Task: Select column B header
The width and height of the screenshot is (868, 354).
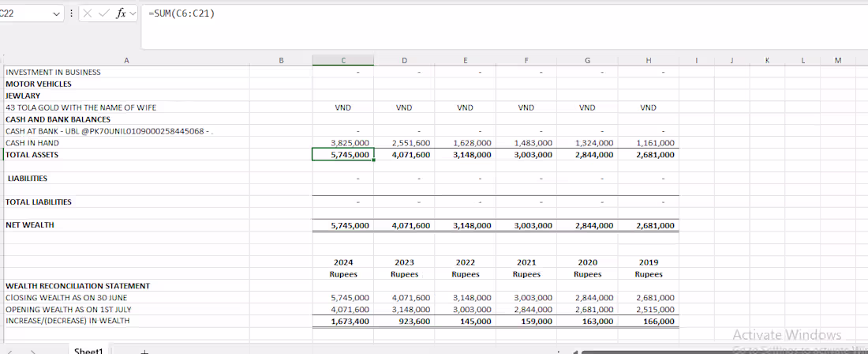Action: 281,60
